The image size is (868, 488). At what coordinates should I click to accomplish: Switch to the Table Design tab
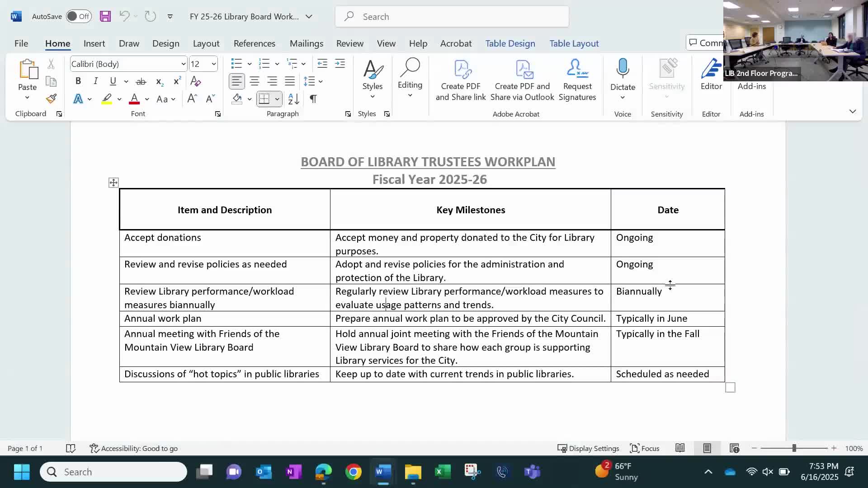(510, 43)
